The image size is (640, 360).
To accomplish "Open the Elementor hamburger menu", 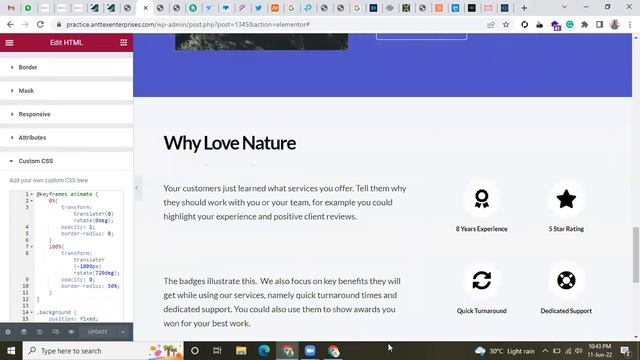I will click(9, 43).
